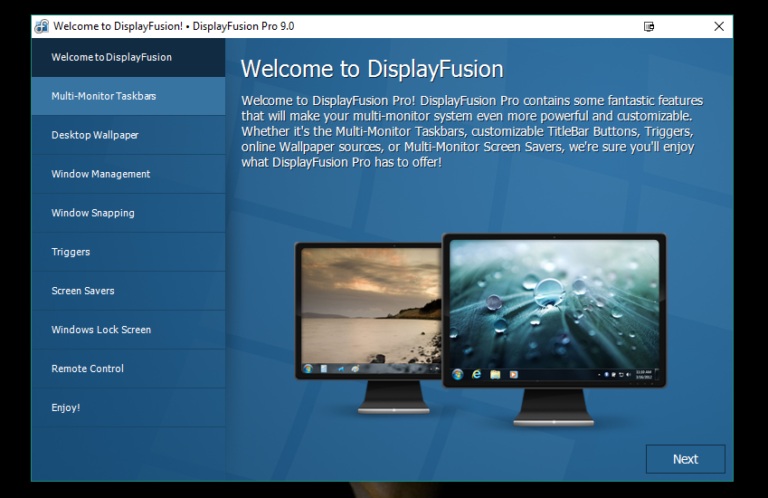Click the Next button
The image size is (768, 498).
(685, 459)
